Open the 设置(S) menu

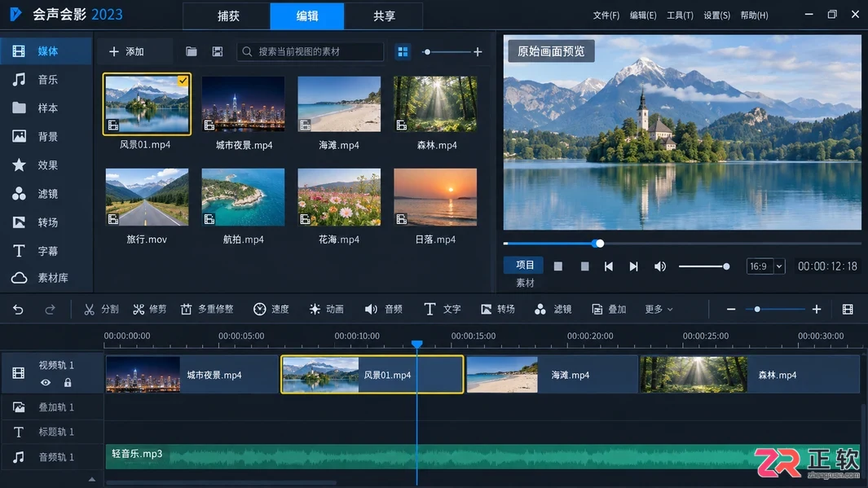point(717,15)
